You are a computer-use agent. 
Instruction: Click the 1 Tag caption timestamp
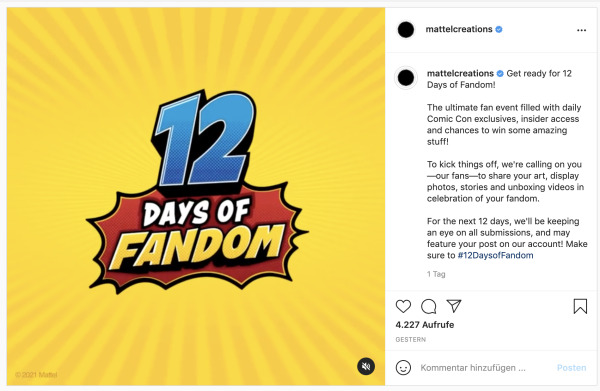pyautogui.click(x=436, y=274)
